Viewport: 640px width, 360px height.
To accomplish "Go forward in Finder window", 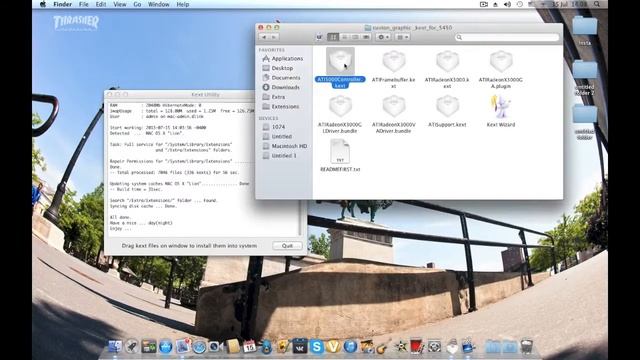I will point(274,37).
